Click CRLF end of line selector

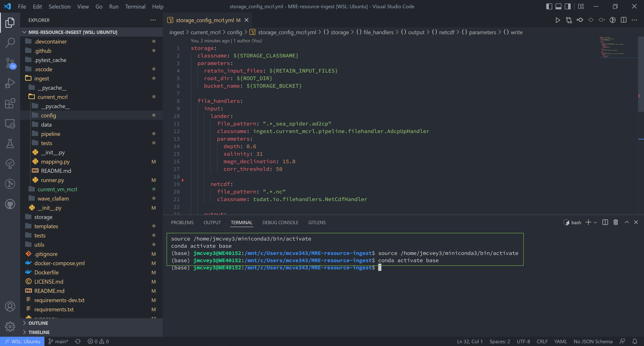point(542,341)
